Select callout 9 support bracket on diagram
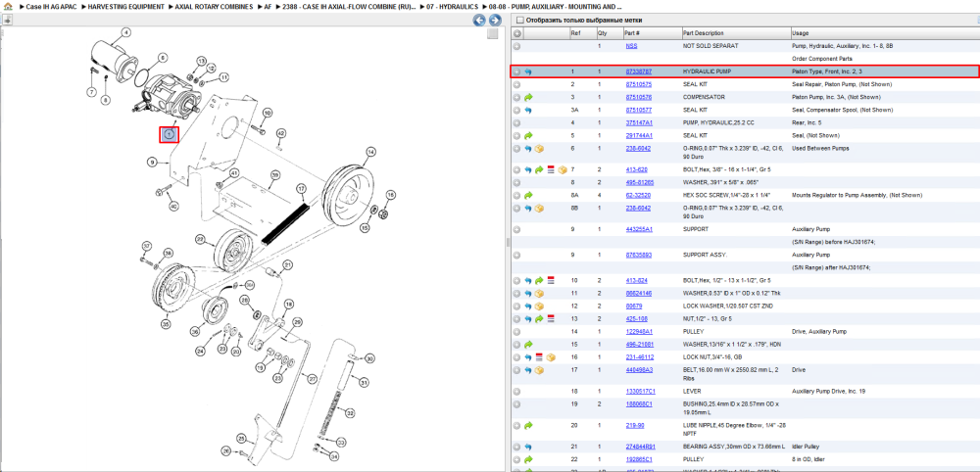This screenshot has width=980, height=472. 151,162
